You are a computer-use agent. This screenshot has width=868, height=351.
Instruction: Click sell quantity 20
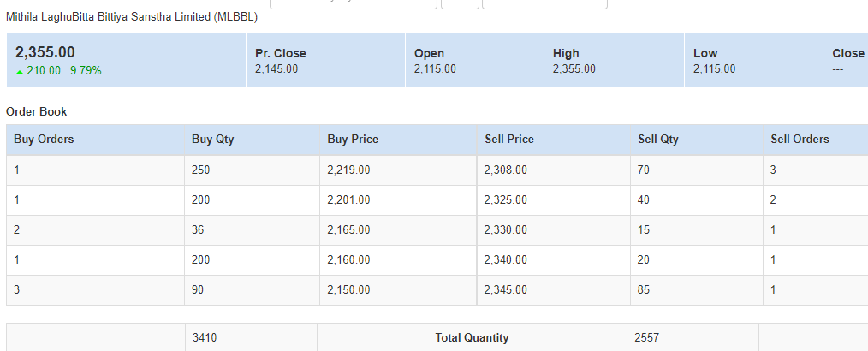coord(644,259)
